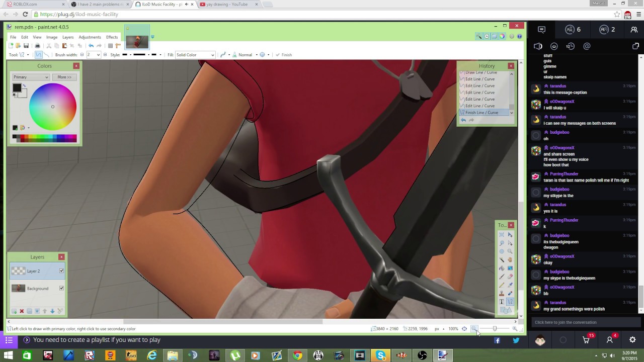644x362 pixels.
Task: Toggle the Colors window color wheel icon
Action: tap(502, 36)
